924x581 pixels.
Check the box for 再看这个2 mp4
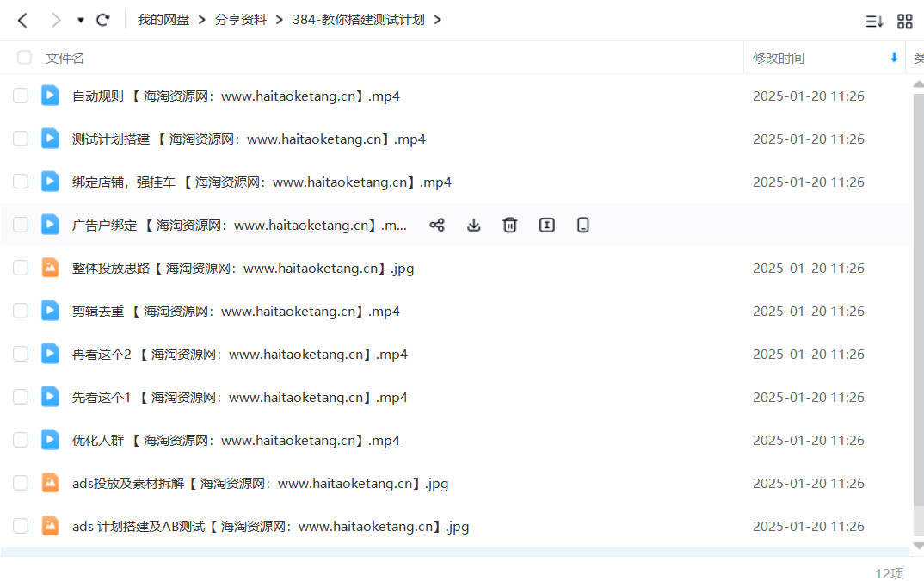(x=21, y=354)
